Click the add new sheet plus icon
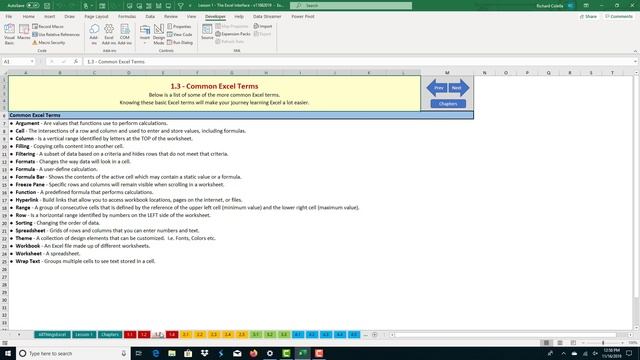The width and height of the screenshot is (640, 360). 374,335
